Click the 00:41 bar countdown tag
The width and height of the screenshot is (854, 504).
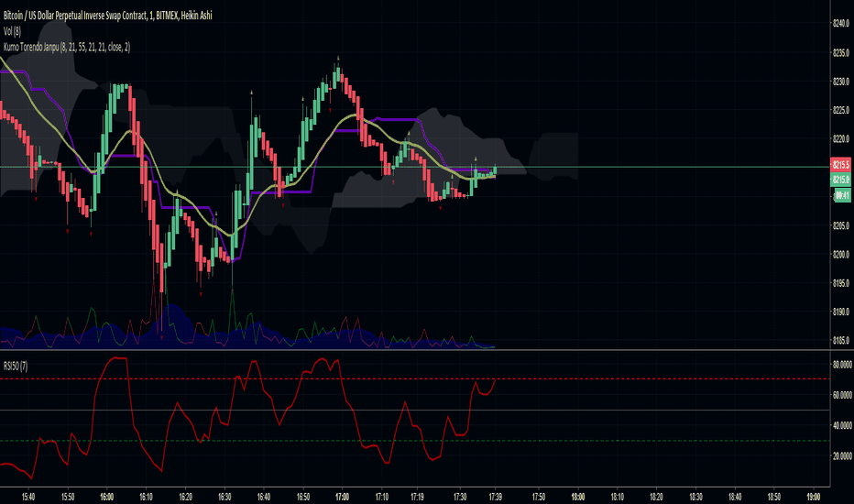(842, 194)
